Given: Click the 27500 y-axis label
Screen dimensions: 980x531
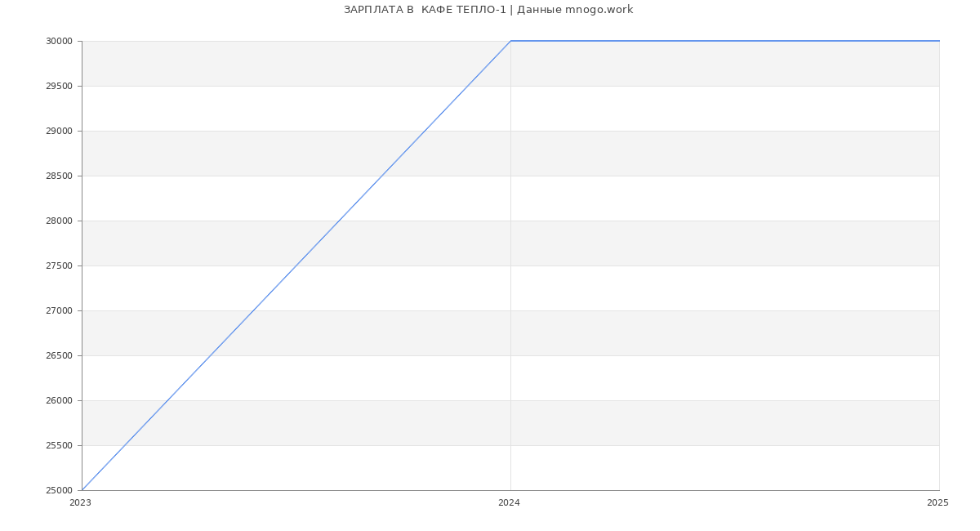Looking at the screenshot, I should click(59, 266).
